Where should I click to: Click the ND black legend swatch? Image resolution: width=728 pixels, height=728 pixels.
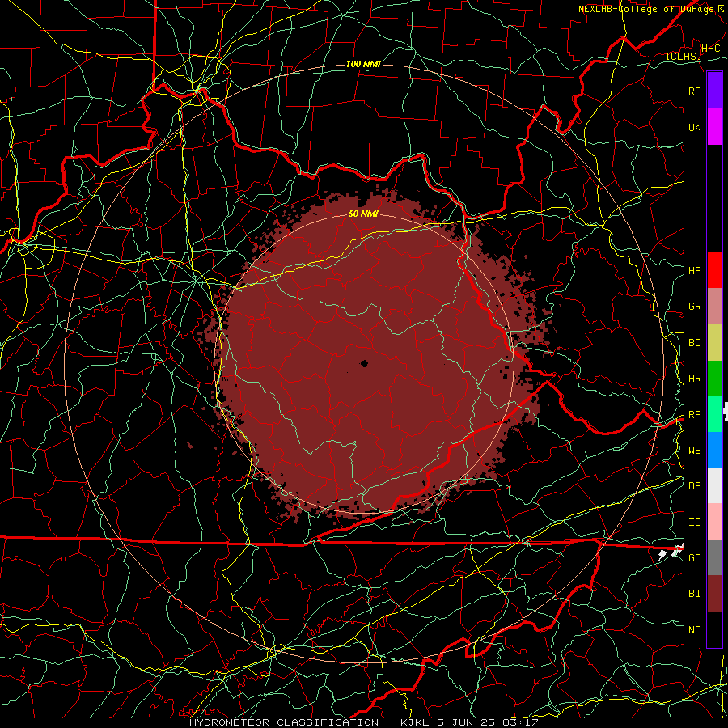[714, 629]
